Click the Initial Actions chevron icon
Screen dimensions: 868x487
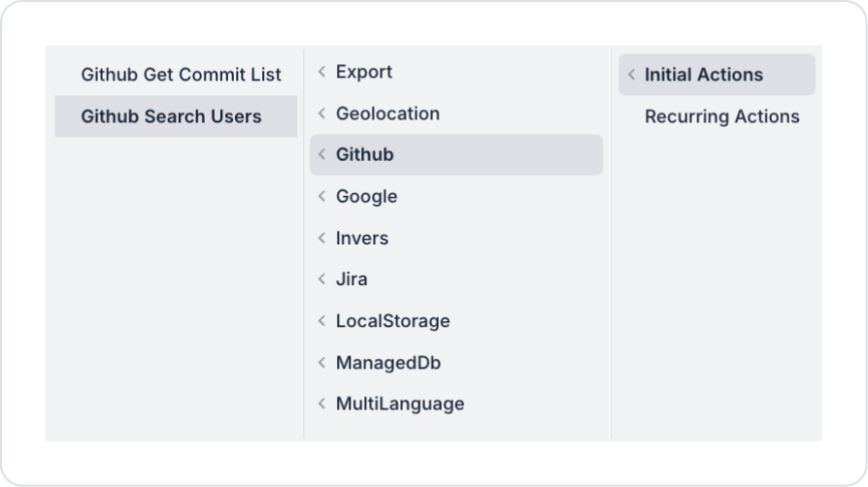(x=631, y=75)
